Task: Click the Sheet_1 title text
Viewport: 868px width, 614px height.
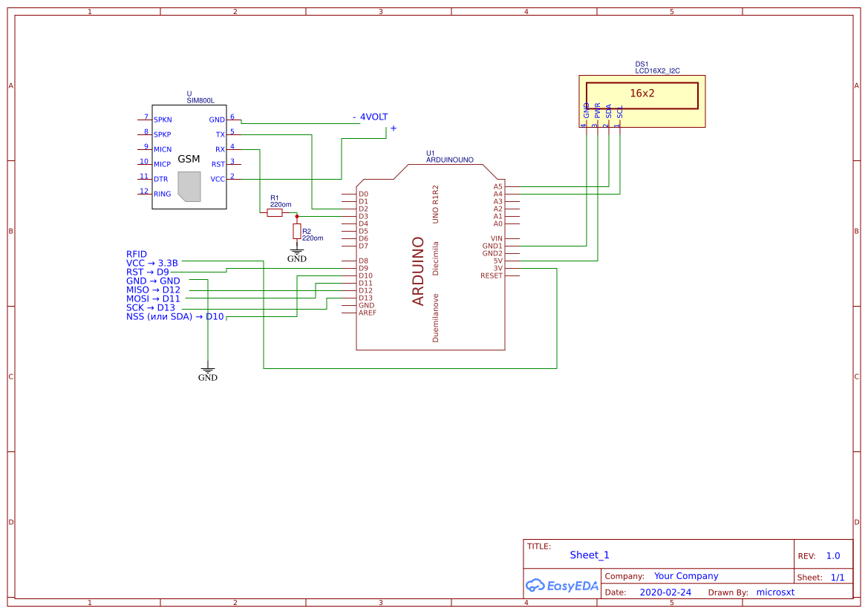Action: point(589,555)
